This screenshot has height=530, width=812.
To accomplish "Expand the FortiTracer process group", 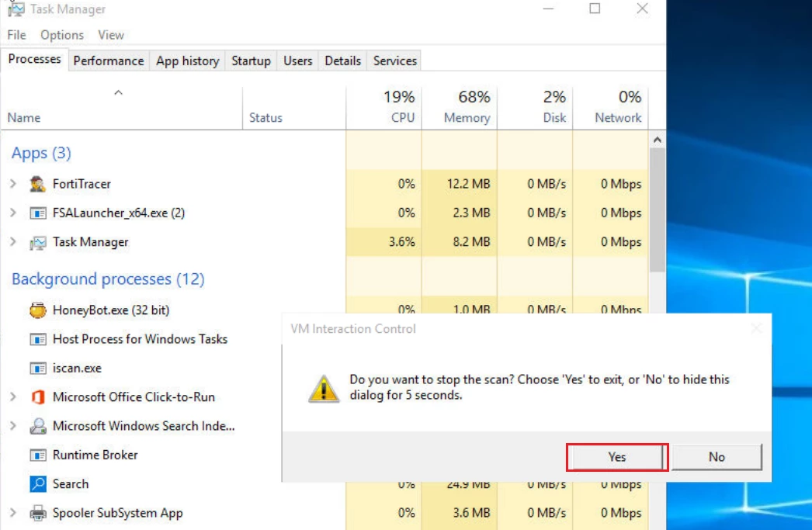I will (x=13, y=184).
